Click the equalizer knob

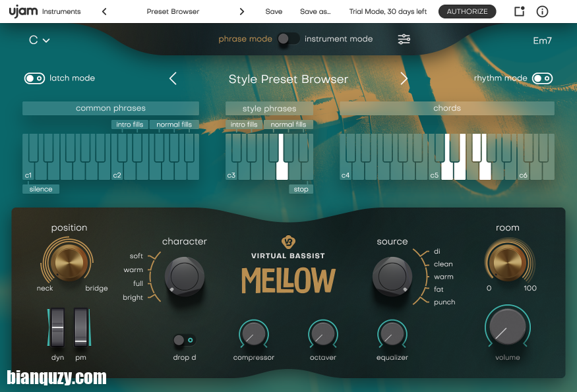pyautogui.click(x=392, y=334)
